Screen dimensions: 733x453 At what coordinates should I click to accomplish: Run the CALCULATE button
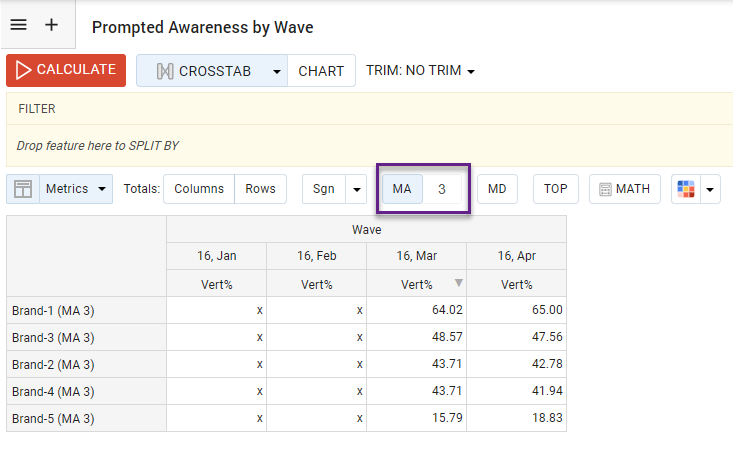(66, 70)
